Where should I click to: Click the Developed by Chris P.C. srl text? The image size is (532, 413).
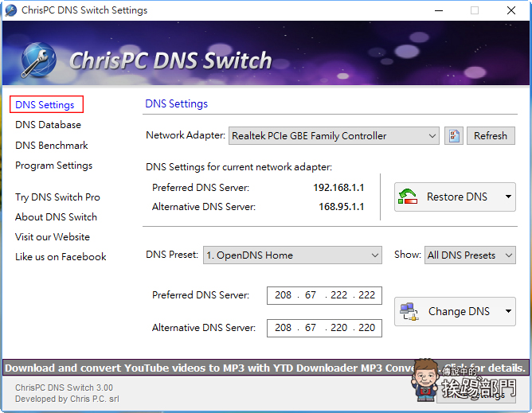(x=67, y=399)
